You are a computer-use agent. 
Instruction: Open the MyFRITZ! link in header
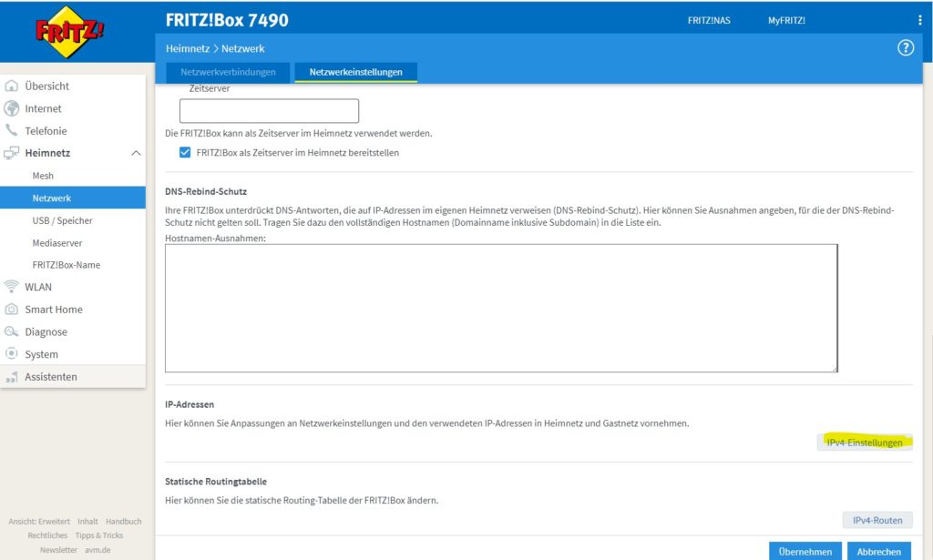786,20
